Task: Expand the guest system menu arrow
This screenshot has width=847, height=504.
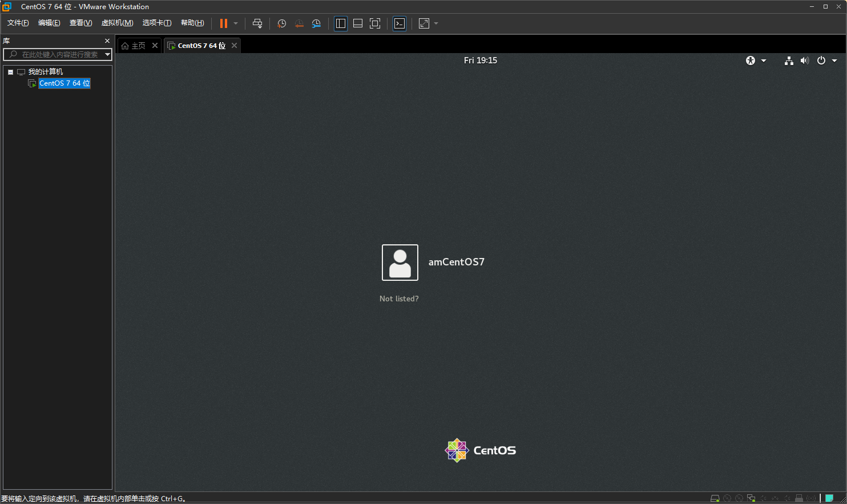Action: pyautogui.click(x=834, y=61)
